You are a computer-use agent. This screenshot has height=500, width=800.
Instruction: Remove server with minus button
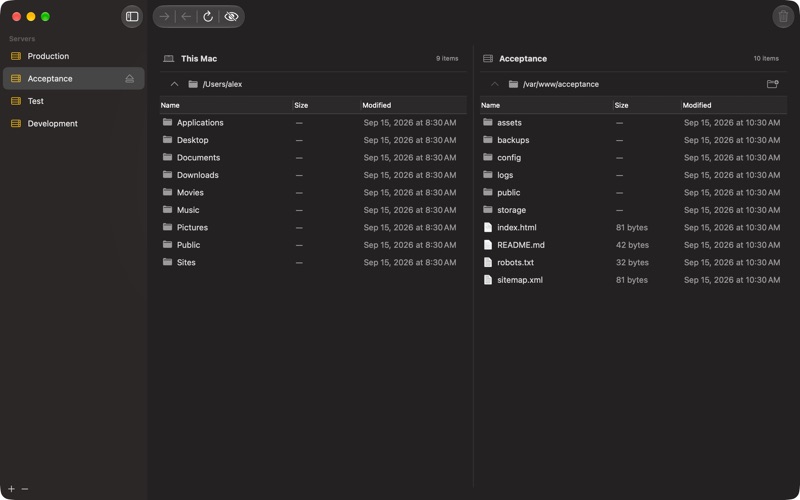tap(24, 489)
